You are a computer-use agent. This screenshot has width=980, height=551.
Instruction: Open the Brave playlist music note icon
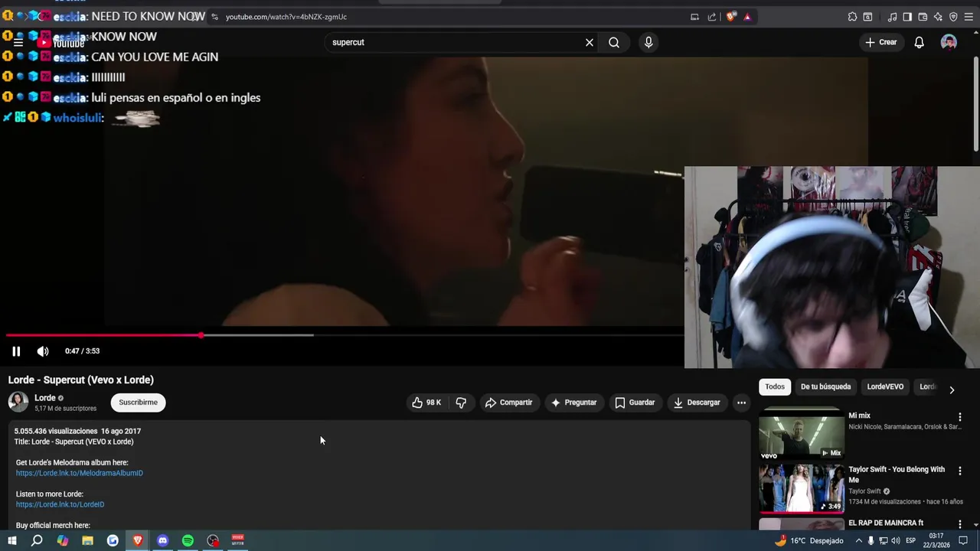892,17
